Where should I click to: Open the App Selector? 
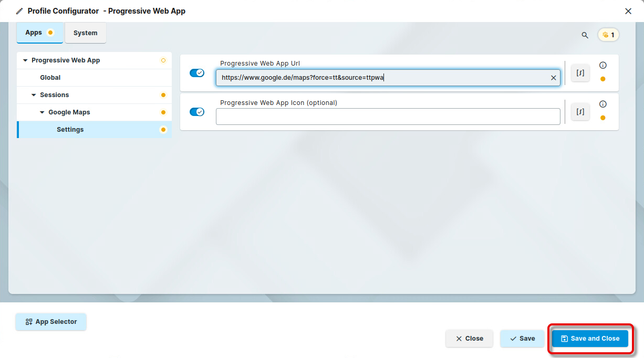(x=51, y=322)
